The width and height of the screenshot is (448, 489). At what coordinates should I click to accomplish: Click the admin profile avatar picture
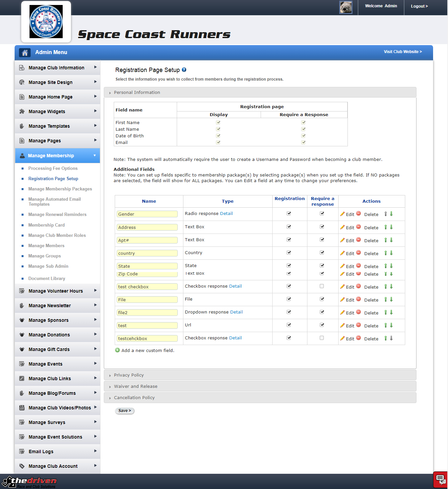pyautogui.click(x=346, y=7)
